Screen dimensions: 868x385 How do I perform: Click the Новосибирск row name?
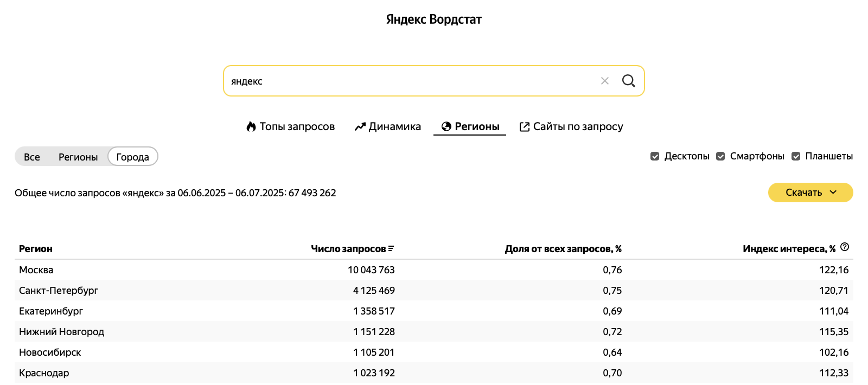coord(50,352)
